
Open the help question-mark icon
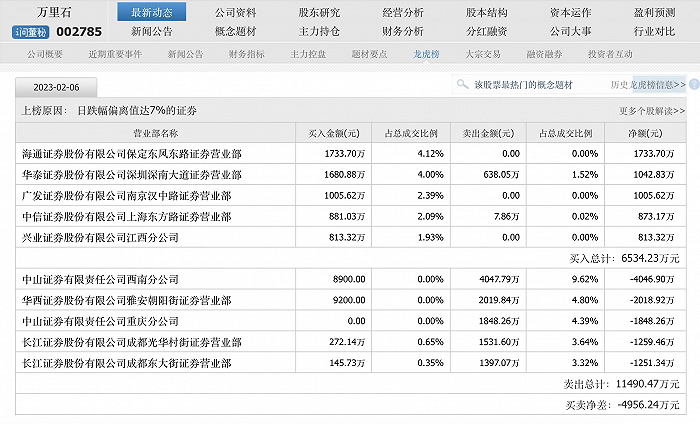[x=694, y=84]
